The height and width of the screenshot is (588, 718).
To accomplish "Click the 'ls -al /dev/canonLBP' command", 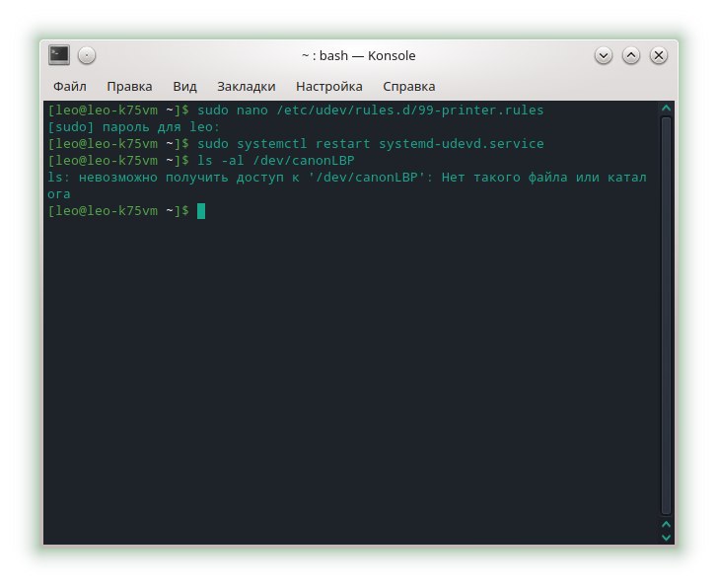I will pos(276,161).
